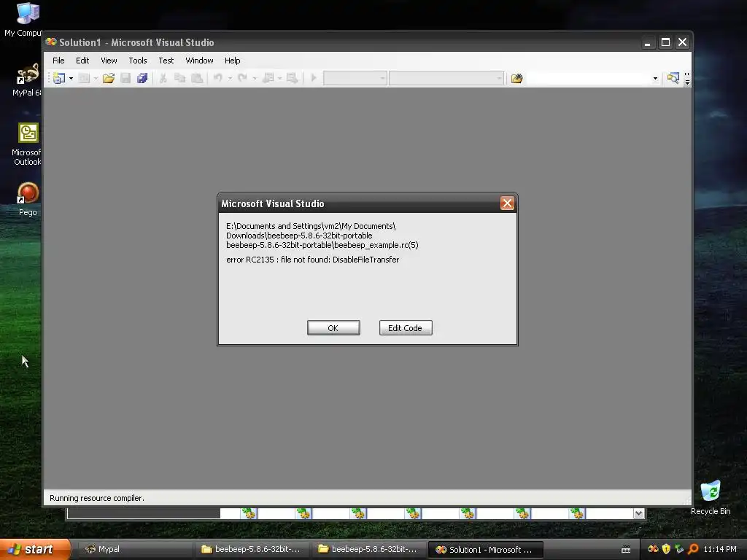The height and width of the screenshot is (560, 747).
Task: Click the Find in Files toolbar icon
Action: 517,78
